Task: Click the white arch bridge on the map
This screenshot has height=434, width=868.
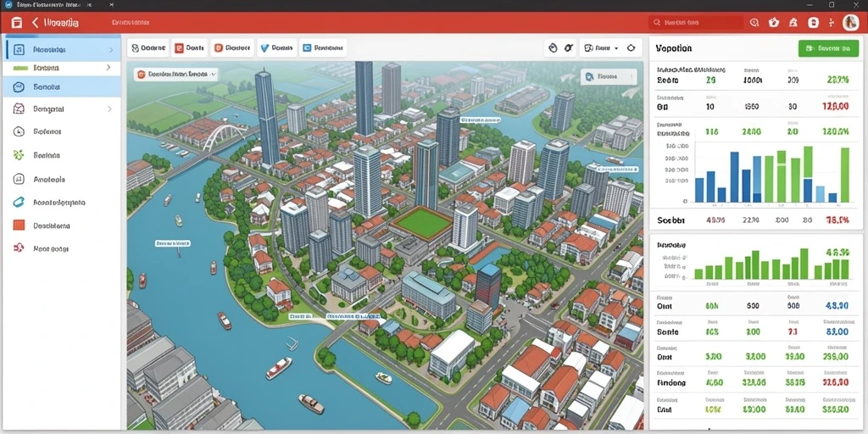Action: point(224,136)
